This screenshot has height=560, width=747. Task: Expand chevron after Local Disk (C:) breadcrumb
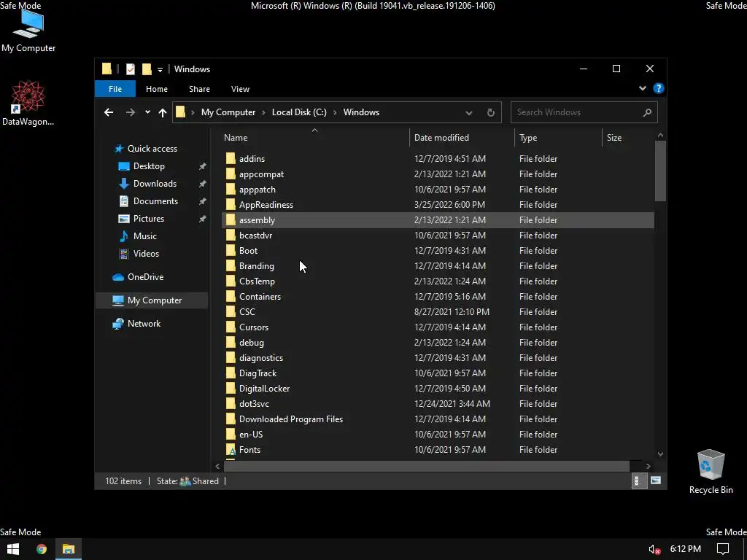pyautogui.click(x=335, y=112)
